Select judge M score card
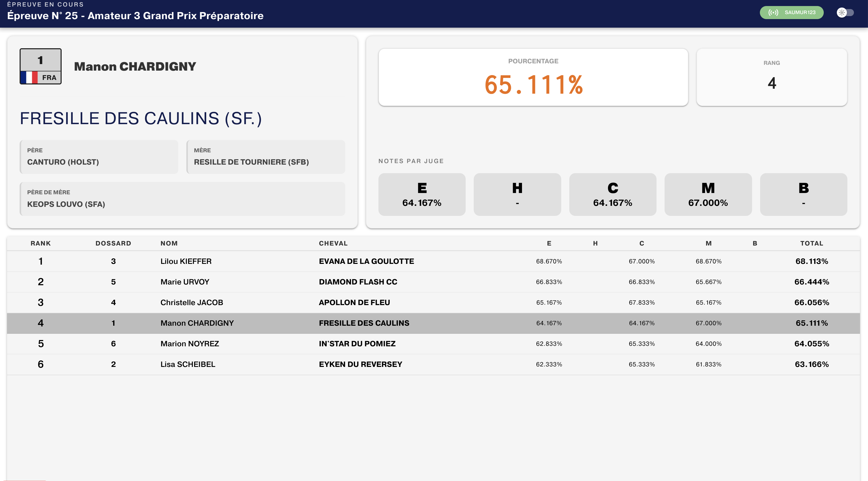The image size is (868, 481). coord(708,194)
